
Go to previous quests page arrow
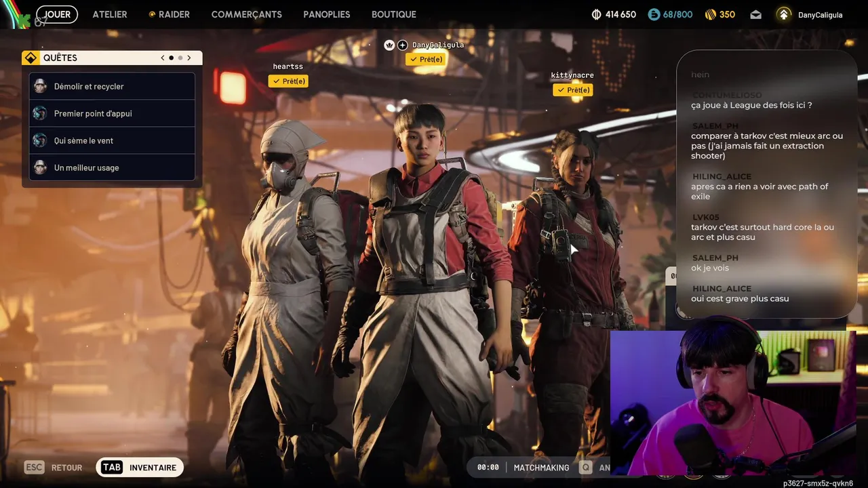[x=163, y=58]
